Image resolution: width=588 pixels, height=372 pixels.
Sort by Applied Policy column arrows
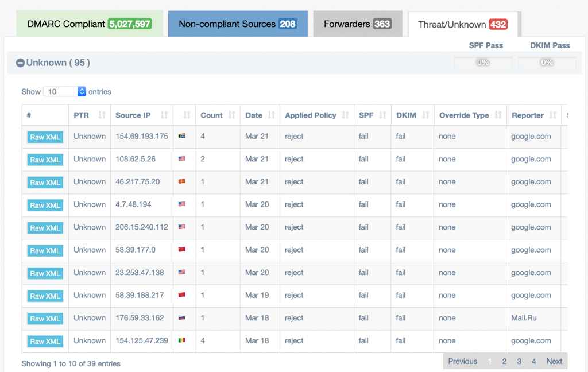click(x=345, y=115)
